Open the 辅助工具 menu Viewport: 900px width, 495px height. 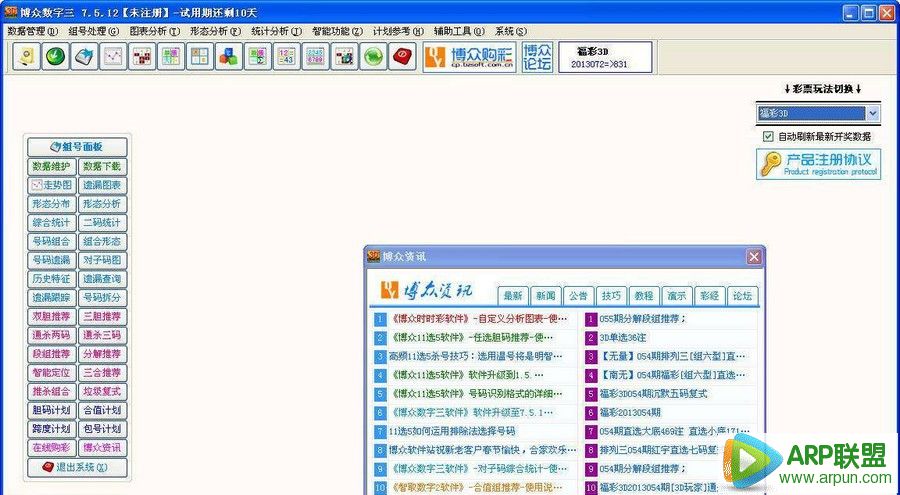pyautogui.click(x=459, y=31)
